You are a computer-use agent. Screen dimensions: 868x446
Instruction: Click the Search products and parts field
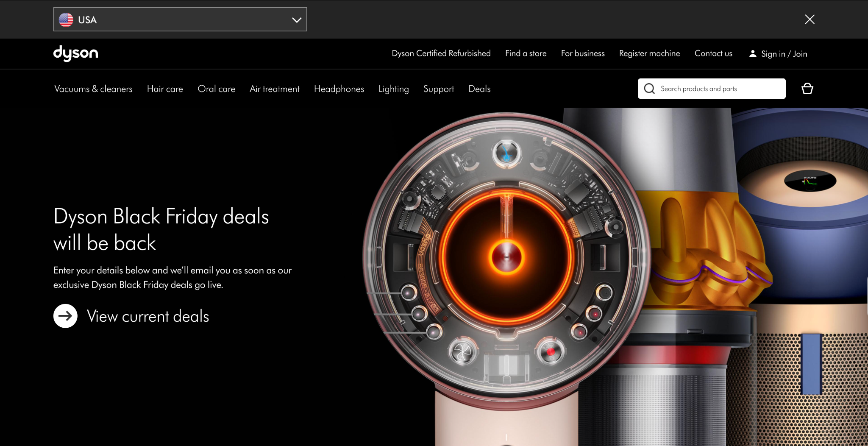(x=712, y=89)
